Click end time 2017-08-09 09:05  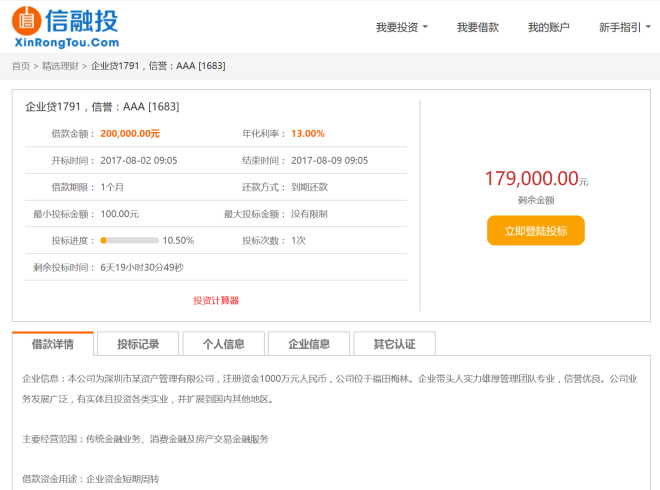tap(329, 160)
